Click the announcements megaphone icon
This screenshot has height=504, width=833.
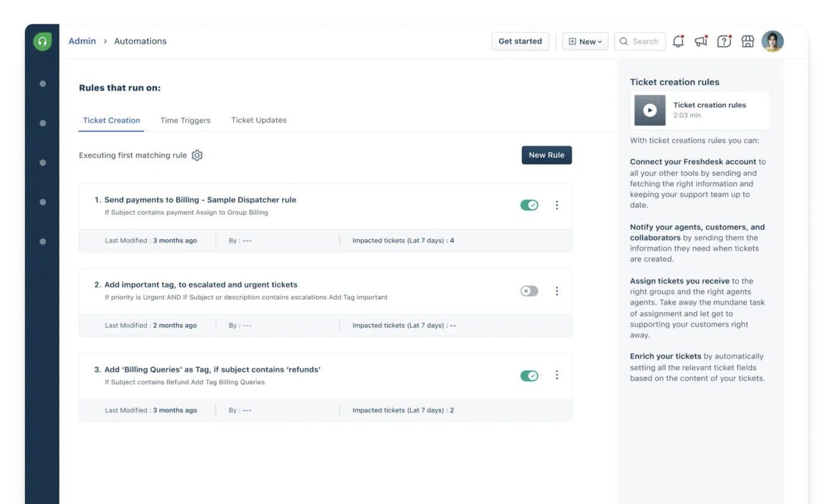pyautogui.click(x=700, y=41)
